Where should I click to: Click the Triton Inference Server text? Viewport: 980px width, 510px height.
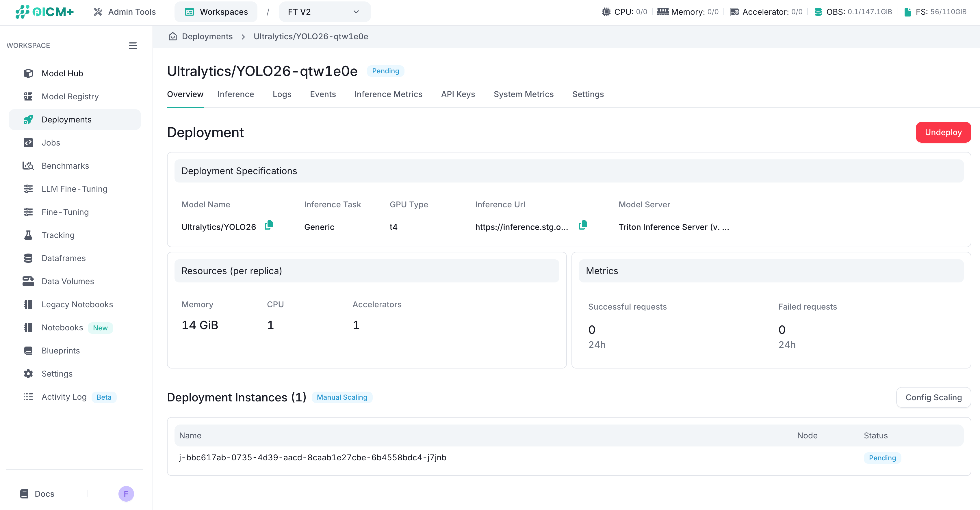[674, 227]
